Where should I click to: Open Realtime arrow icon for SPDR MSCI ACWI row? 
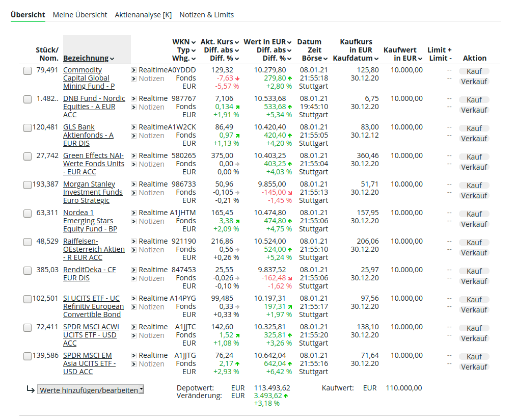tap(133, 327)
